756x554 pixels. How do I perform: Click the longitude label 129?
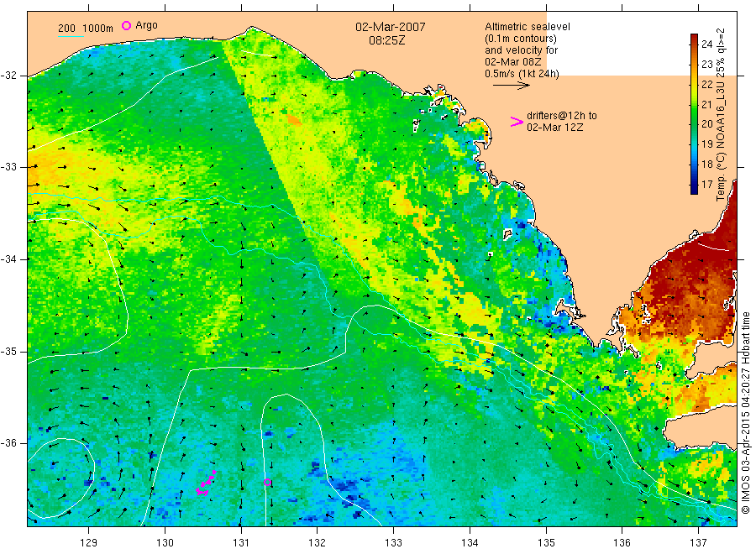click(89, 542)
